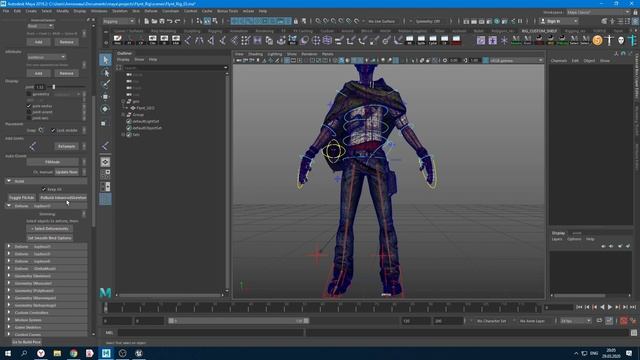
Task: Open the viewport Shading menu
Action: 256,54
